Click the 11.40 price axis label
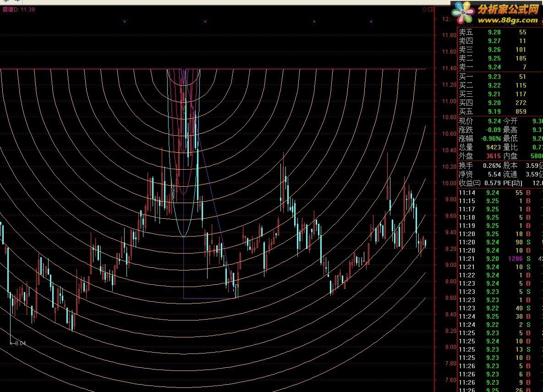 (449, 68)
